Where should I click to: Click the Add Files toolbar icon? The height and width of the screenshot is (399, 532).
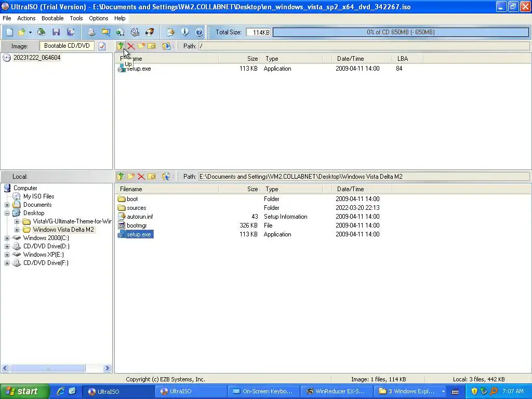[170, 32]
